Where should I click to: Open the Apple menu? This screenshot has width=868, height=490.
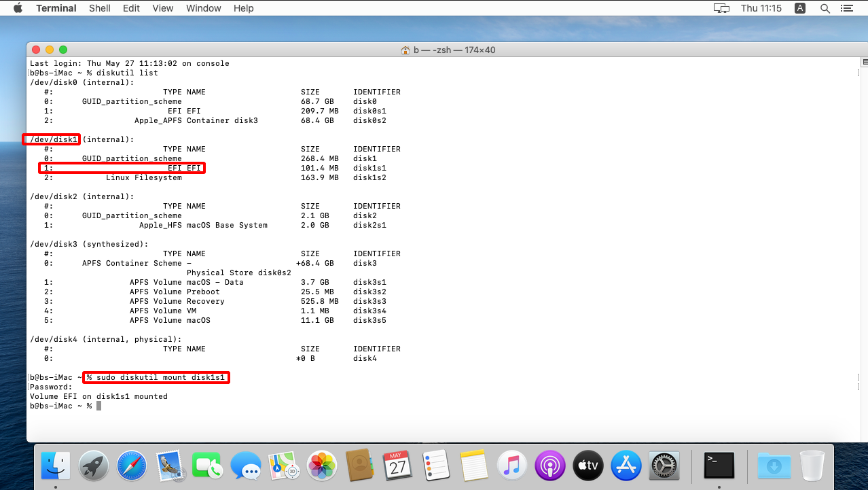(18, 8)
